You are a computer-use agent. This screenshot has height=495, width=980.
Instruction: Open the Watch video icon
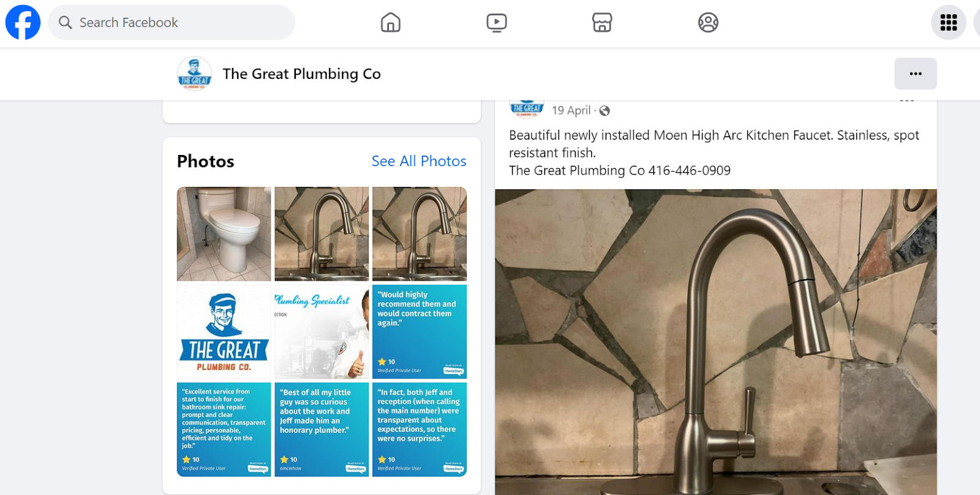pyautogui.click(x=497, y=23)
